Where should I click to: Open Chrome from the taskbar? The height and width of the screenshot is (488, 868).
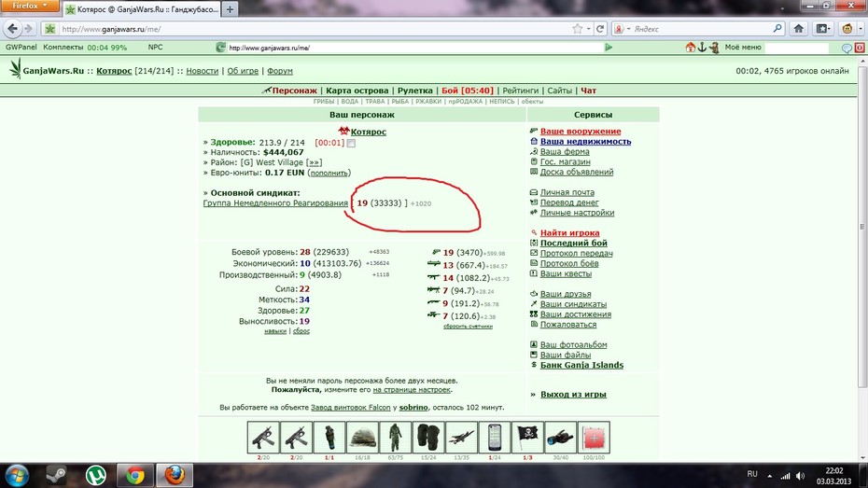click(x=135, y=475)
